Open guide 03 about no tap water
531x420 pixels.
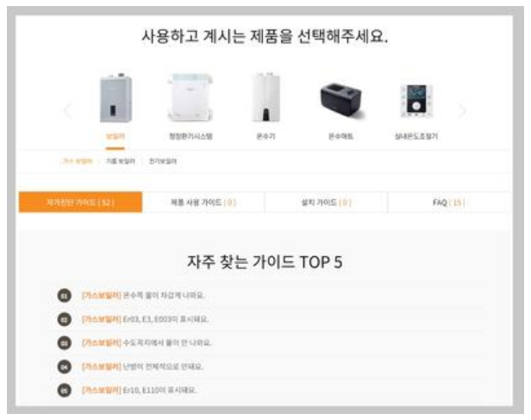point(147,342)
